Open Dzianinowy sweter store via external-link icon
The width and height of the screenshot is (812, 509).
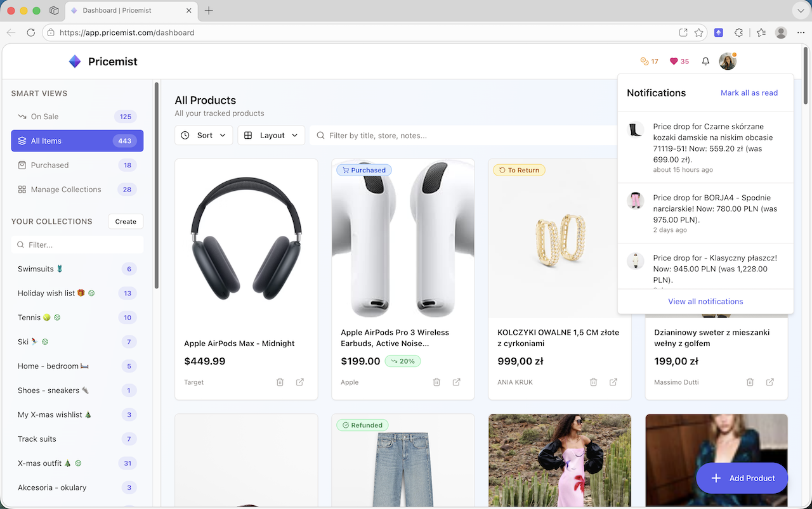769,382
